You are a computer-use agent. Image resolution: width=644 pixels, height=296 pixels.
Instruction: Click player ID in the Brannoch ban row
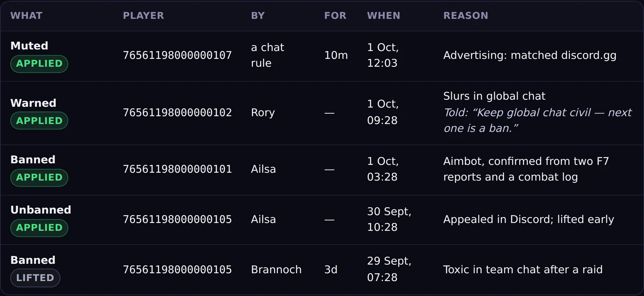[177, 270]
